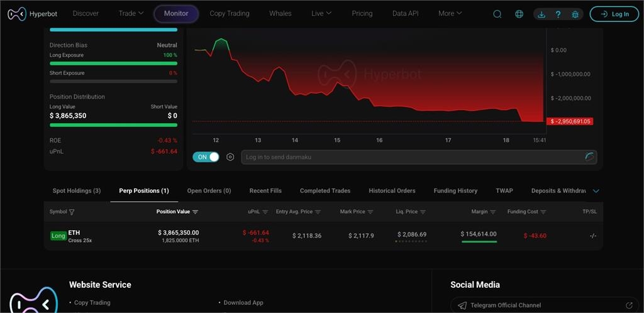Image resolution: width=644 pixels, height=313 pixels.
Task: Open danmaku settings hexagon icon
Action: (x=230, y=157)
